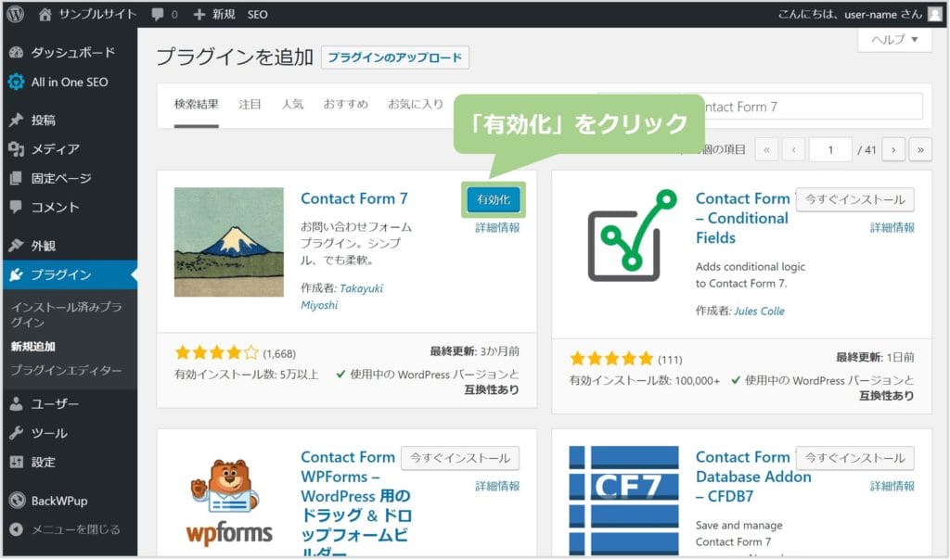The width and height of the screenshot is (950, 560).
Task: Click the メニューを閉じる collapse arrow icon
Action: [x=17, y=529]
